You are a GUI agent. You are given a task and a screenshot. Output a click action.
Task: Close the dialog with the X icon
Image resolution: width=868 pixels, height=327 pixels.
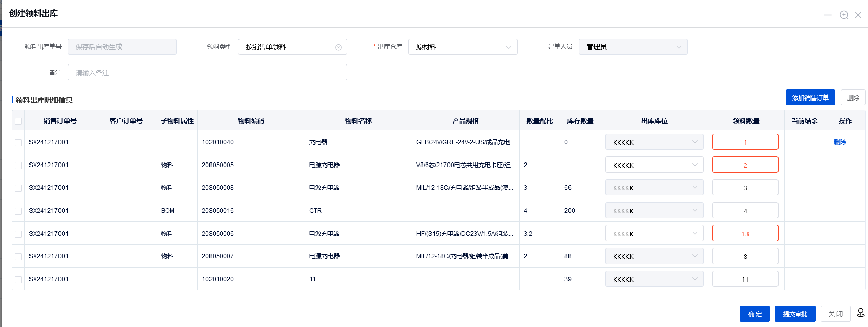coord(858,15)
